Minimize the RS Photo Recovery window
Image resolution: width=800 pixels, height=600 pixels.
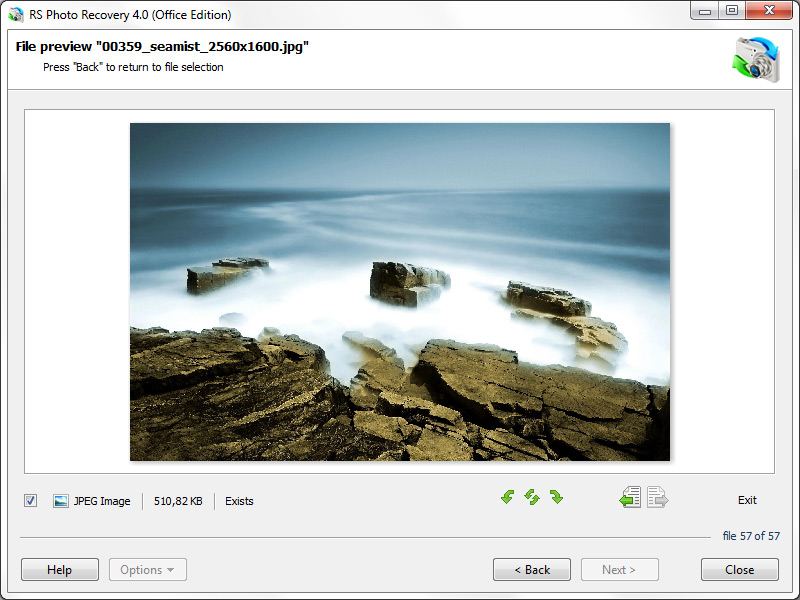706,10
